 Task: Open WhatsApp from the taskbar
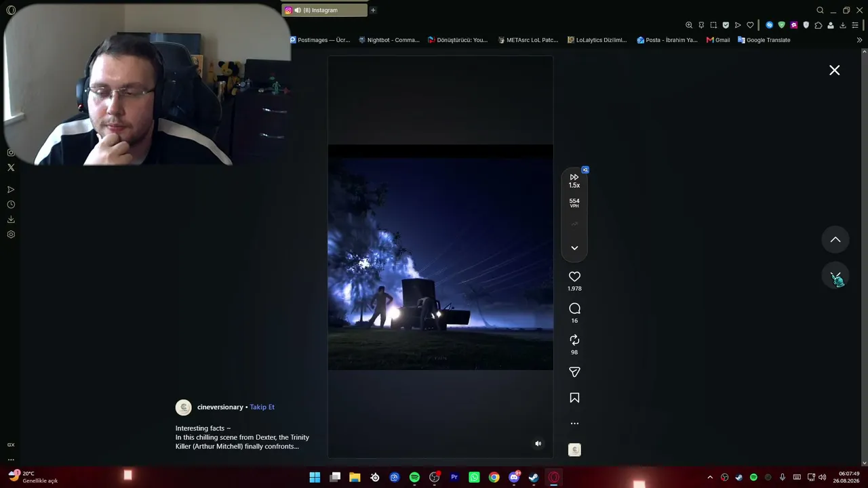click(x=474, y=477)
